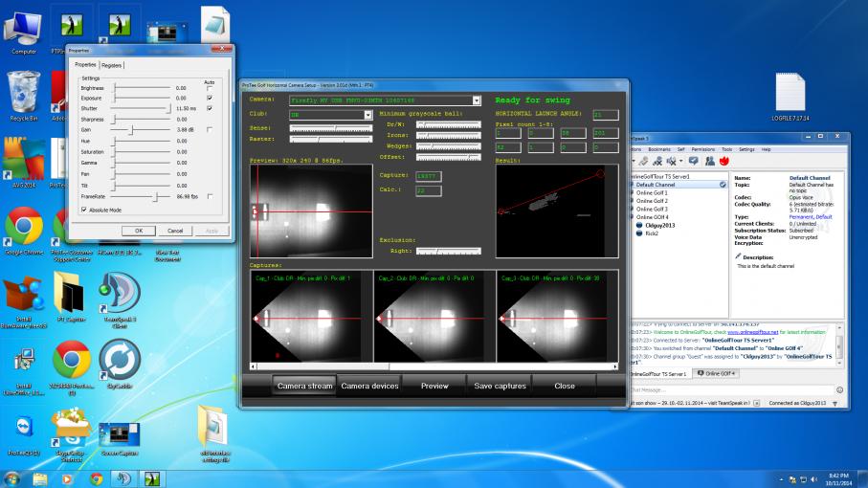Click the red flame TeamSpeak toolbar icon
868x488 pixels.
click(724, 161)
